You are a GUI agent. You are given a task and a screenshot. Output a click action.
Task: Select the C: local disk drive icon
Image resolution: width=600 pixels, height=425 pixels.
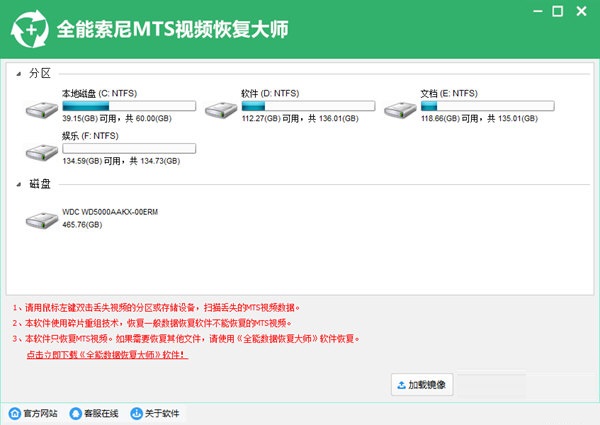point(42,110)
